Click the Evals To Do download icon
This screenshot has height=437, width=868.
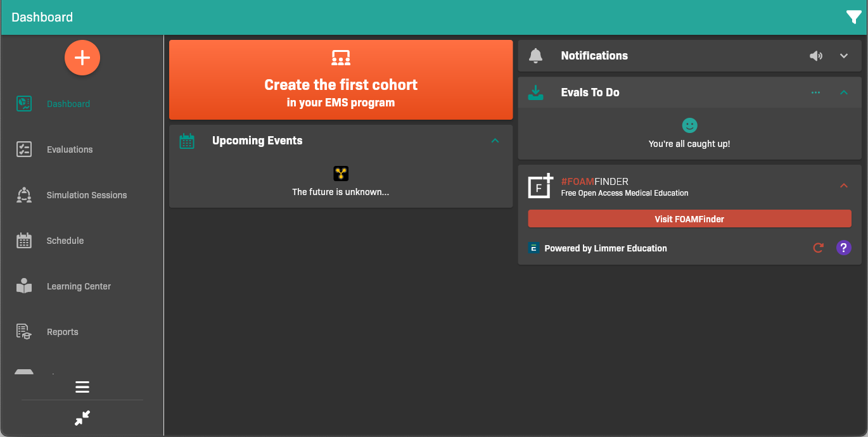pyautogui.click(x=535, y=92)
